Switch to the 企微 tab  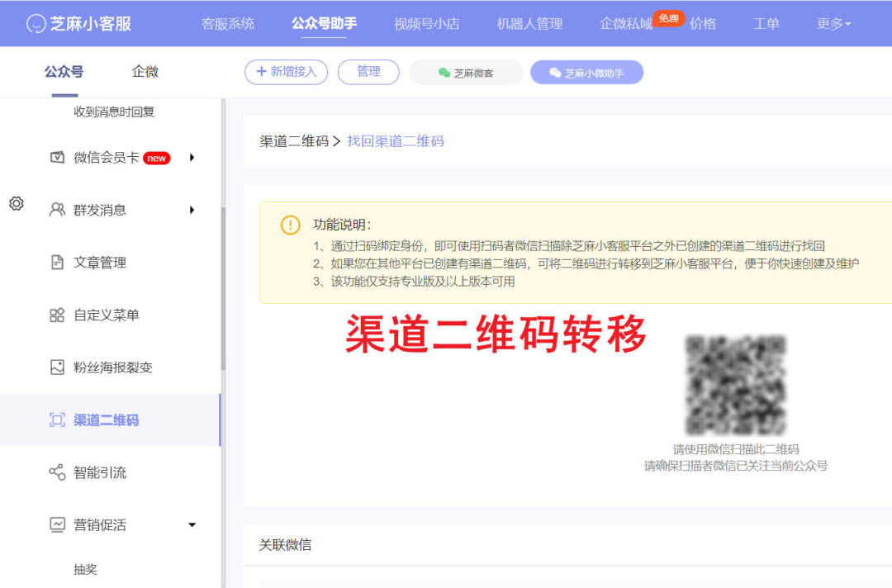(x=145, y=72)
